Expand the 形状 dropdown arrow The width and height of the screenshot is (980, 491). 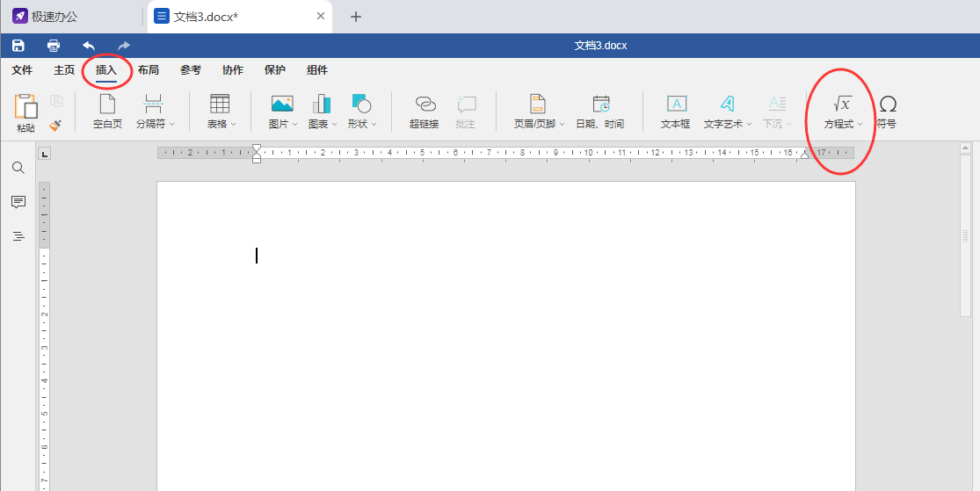[x=374, y=125]
